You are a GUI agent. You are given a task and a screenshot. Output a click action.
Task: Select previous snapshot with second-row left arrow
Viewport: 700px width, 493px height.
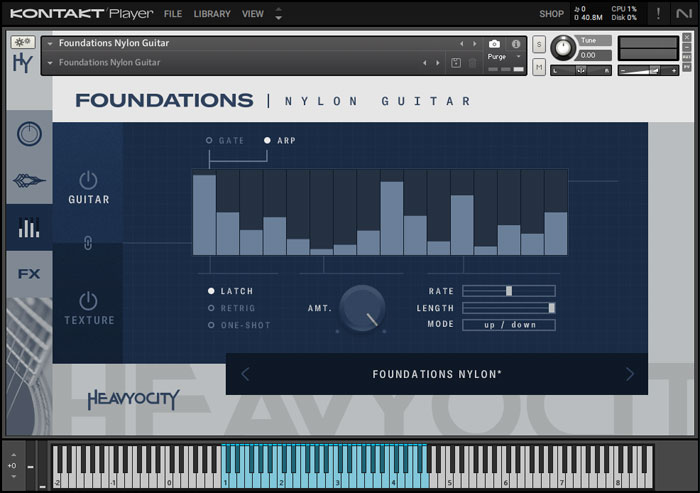coord(425,63)
